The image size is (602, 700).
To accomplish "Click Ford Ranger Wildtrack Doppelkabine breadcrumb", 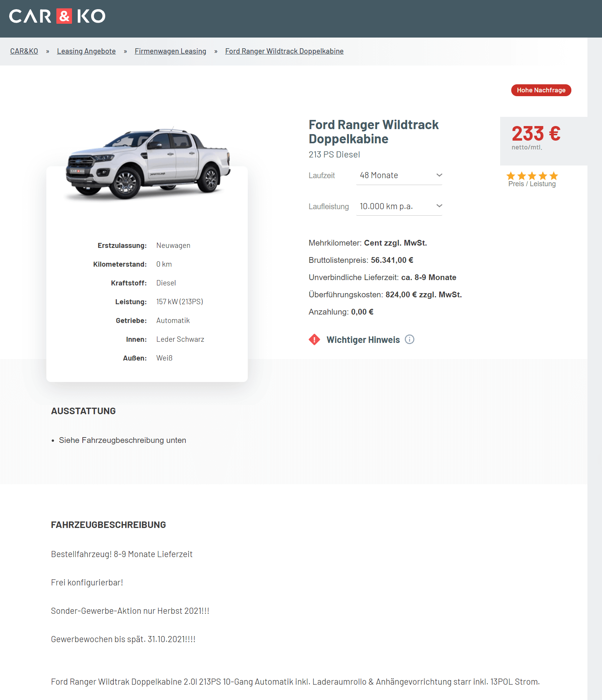I will (284, 51).
